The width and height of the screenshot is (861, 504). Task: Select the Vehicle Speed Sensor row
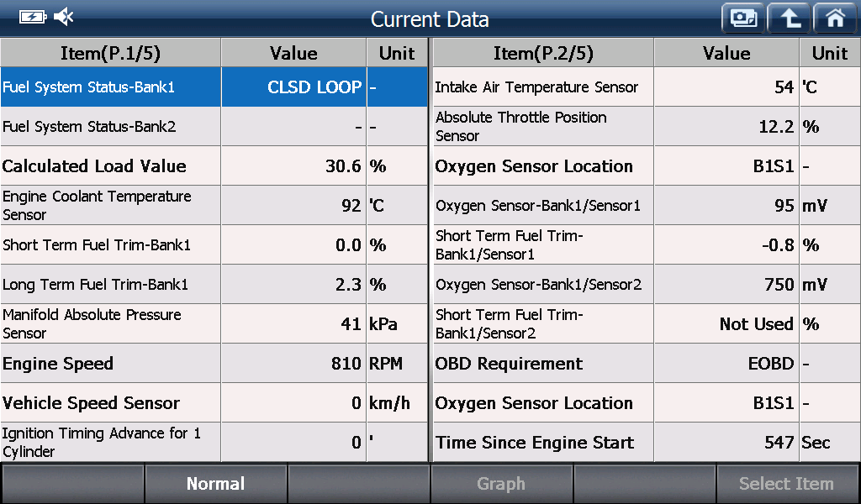[x=214, y=402]
